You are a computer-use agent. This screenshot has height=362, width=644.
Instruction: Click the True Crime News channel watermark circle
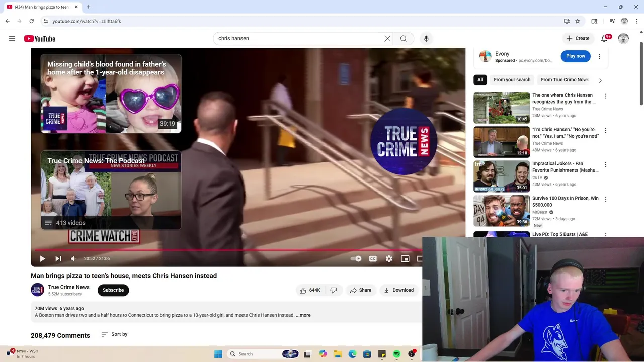click(x=404, y=141)
